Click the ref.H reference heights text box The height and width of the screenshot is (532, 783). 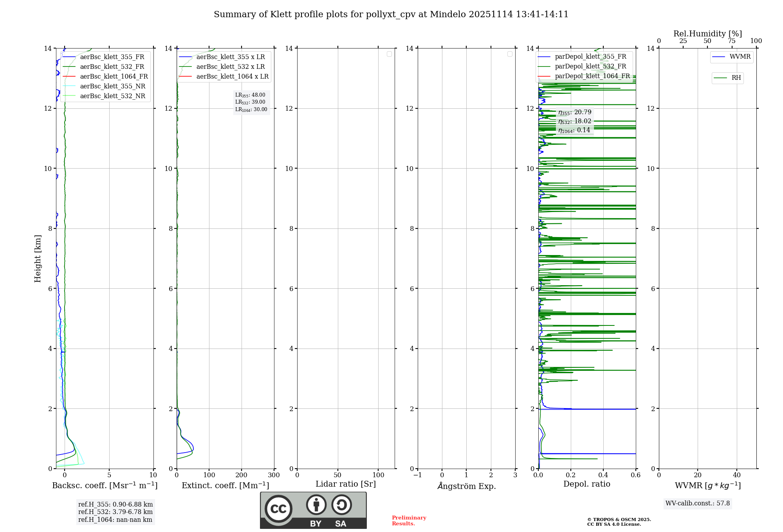(115, 512)
